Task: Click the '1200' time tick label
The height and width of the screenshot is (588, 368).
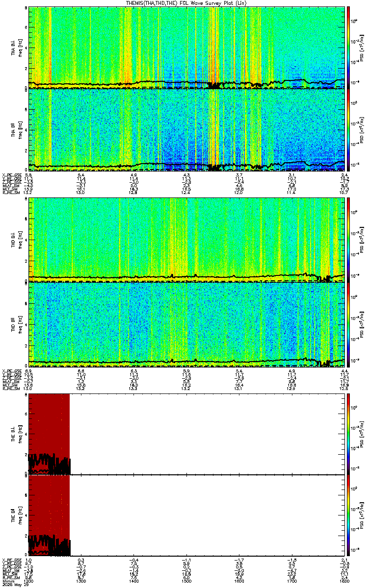Action: point(29,580)
